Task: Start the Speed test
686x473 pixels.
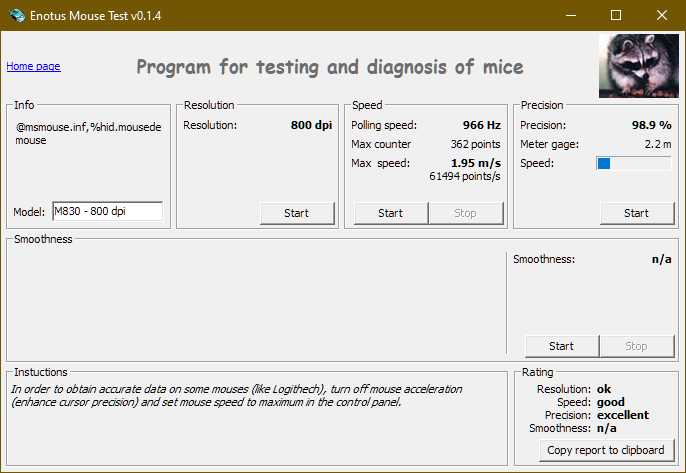Action: coord(391,213)
